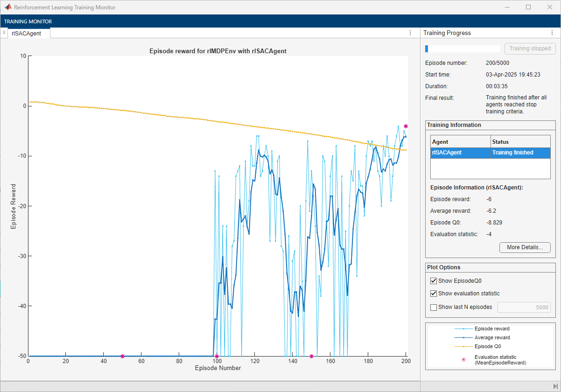Enable Show last N episodes checkbox
Screen dimensions: 561x392
[434, 307]
